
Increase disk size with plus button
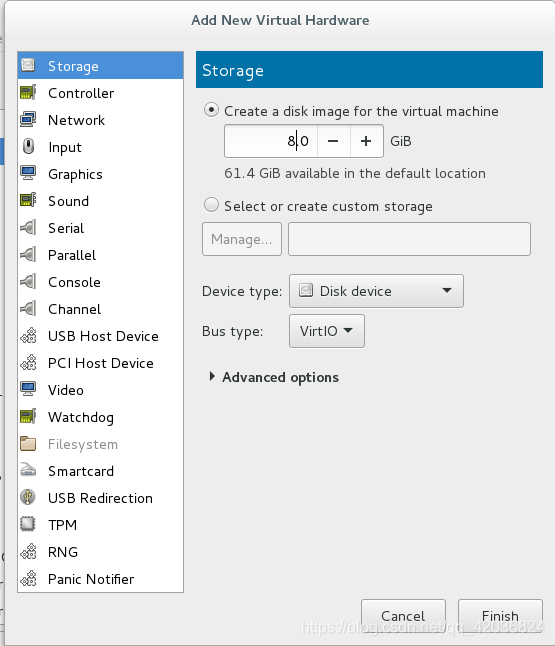click(x=366, y=141)
